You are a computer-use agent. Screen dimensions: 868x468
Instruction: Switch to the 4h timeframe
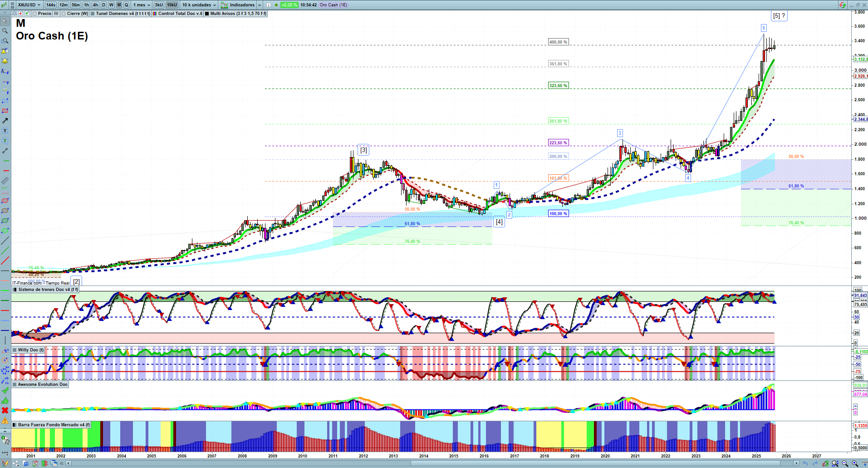[95, 5]
